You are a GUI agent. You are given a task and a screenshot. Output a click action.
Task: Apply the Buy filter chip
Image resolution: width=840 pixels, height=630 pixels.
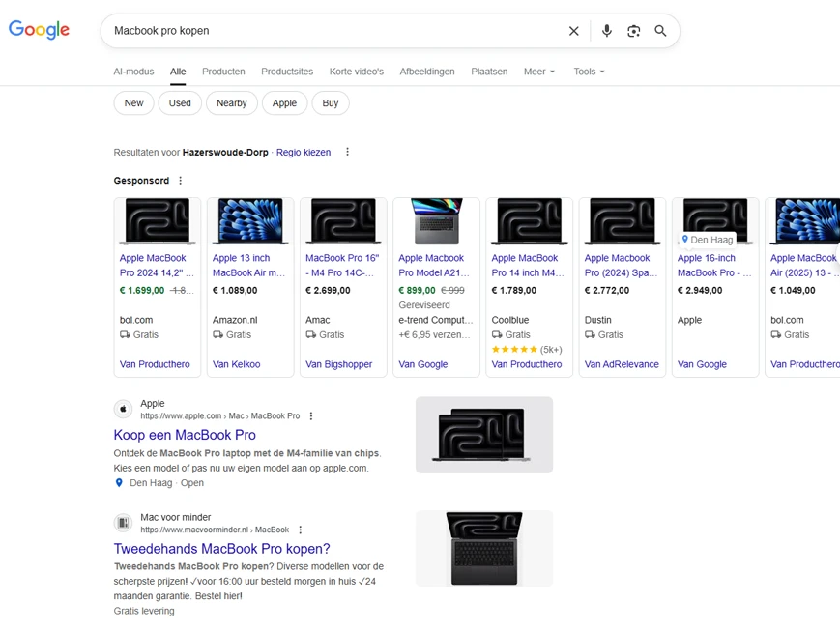point(331,102)
